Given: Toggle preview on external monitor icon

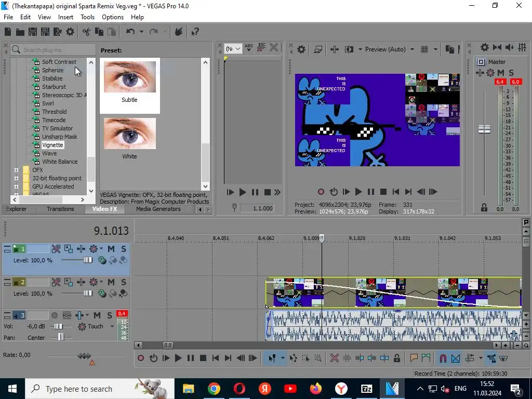Looking at the screenshot, I should tap(318, 49).
